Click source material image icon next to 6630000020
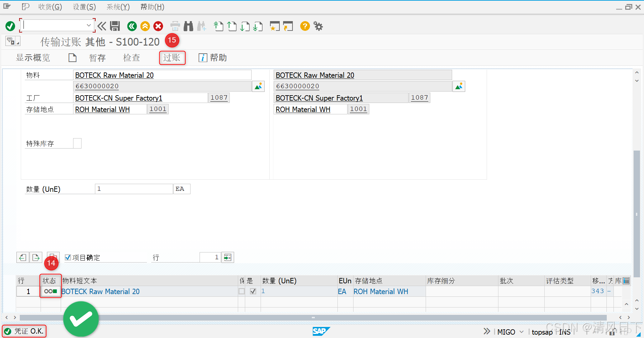The image size is (644, 338). click(258, 87)
